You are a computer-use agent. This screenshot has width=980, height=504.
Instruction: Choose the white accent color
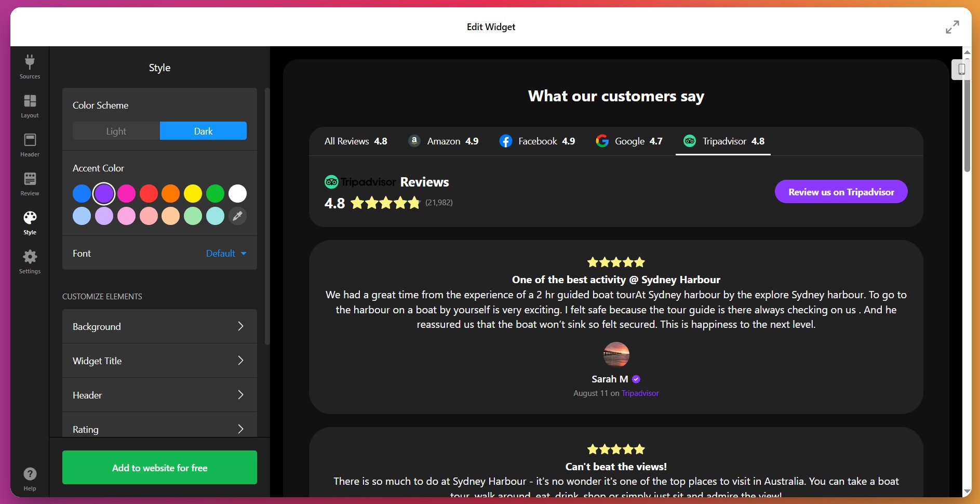pyautogui.click(x=237, y=193)
